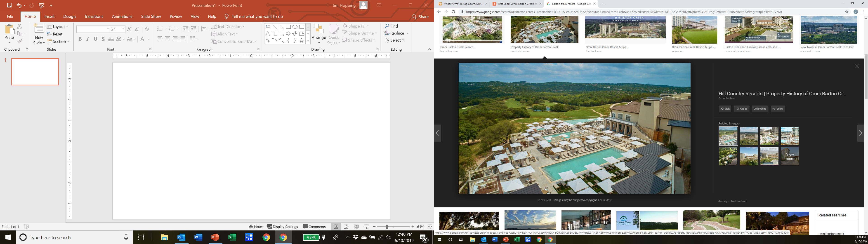This screenshot has width=868, height=244.
Task: Open the Review ribbon tab
Action: 176,16
